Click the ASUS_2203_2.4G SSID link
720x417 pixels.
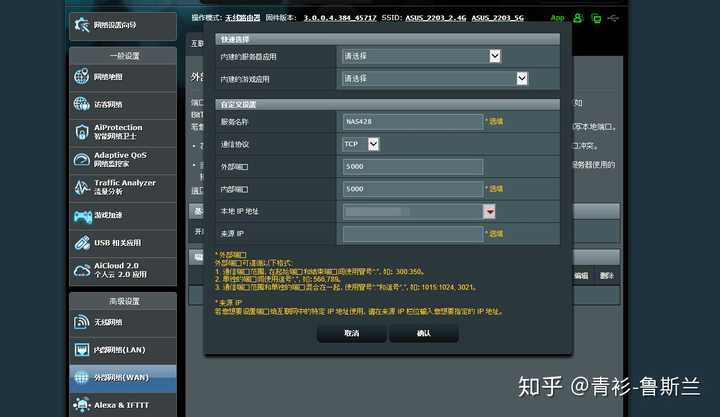coord(435,18)
